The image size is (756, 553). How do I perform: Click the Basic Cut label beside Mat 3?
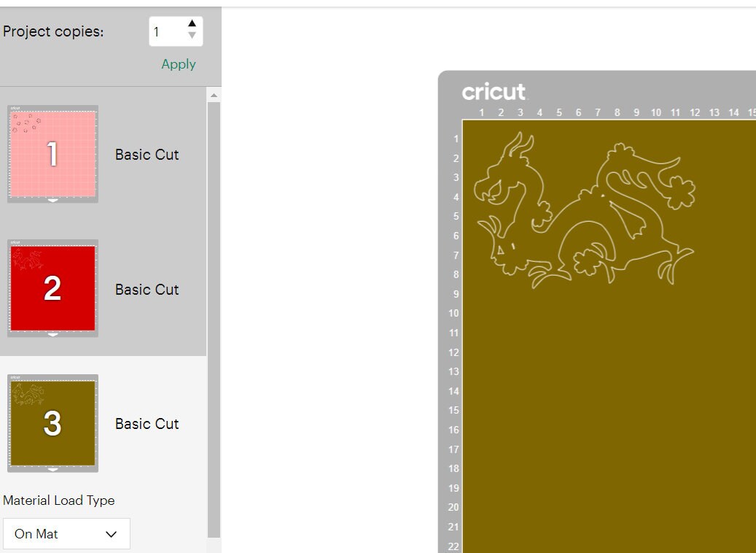pyautogui.click(x=147, y=423)
